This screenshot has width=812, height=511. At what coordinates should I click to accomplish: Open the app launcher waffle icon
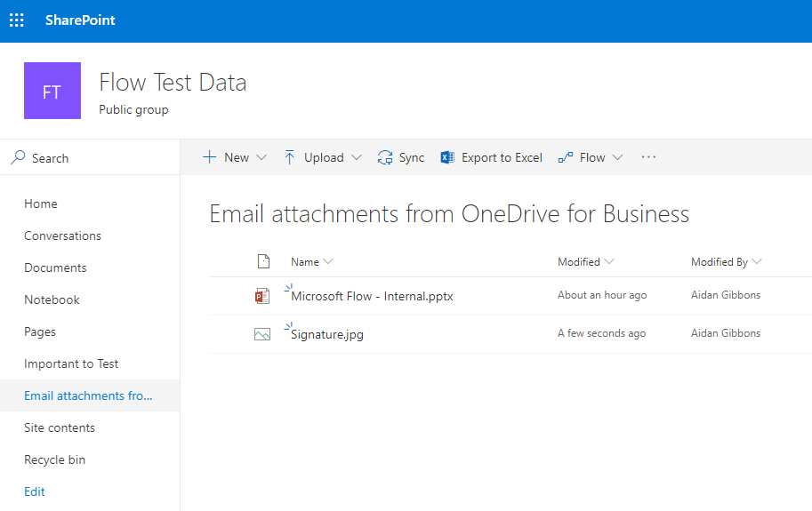click(17, 20)
